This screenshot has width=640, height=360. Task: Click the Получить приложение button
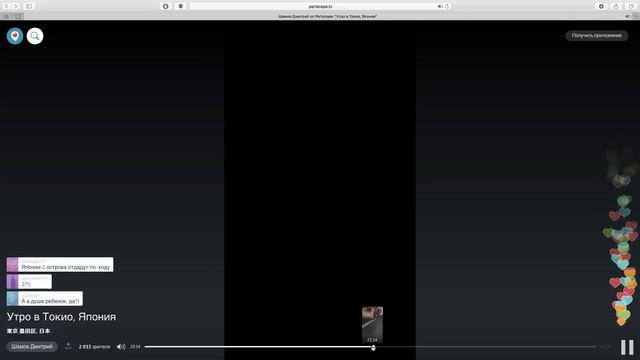[597, 36]
